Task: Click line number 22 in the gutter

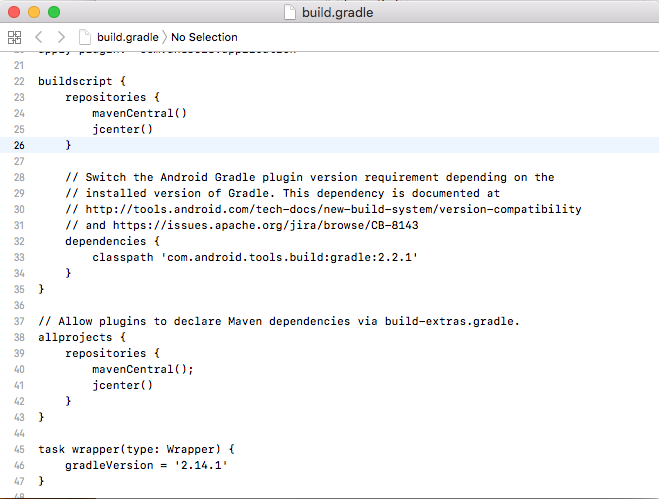Action: click(x=19, y=80)
